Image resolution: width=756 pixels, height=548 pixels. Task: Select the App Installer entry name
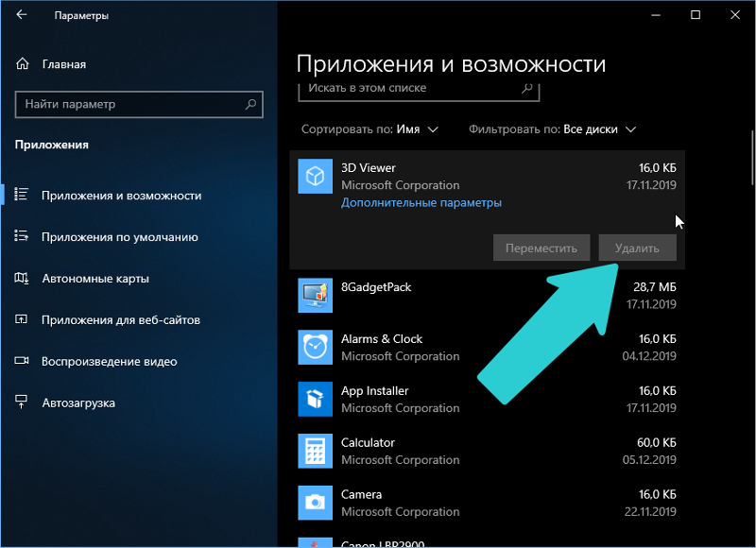[374, 391]
